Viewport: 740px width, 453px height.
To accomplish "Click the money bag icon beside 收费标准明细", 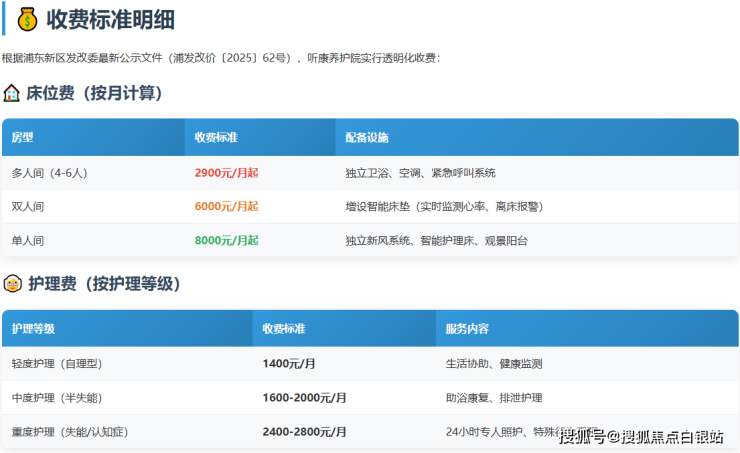I will [x=26, y=19].
